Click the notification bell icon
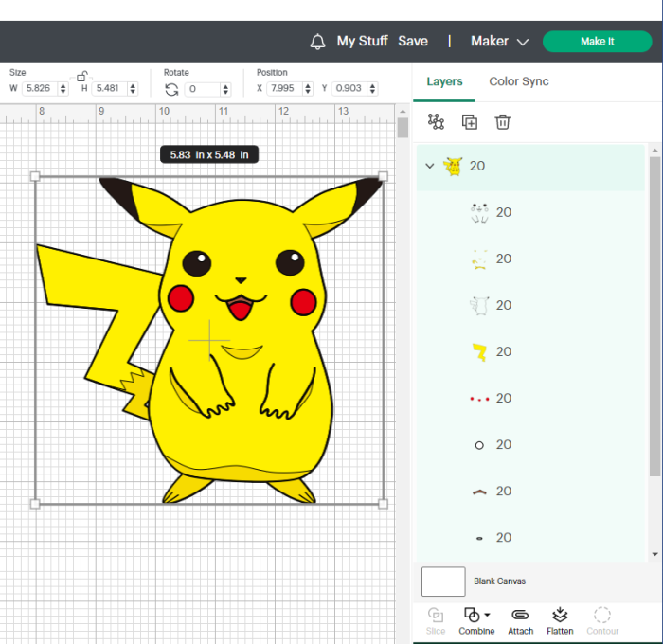The width and height of the screenshot is (663, 644). [317, 42]
